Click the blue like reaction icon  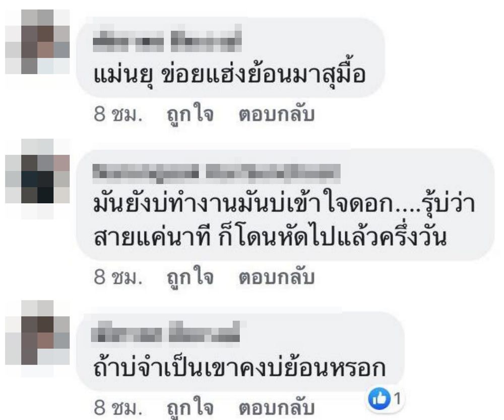[380, 399]
